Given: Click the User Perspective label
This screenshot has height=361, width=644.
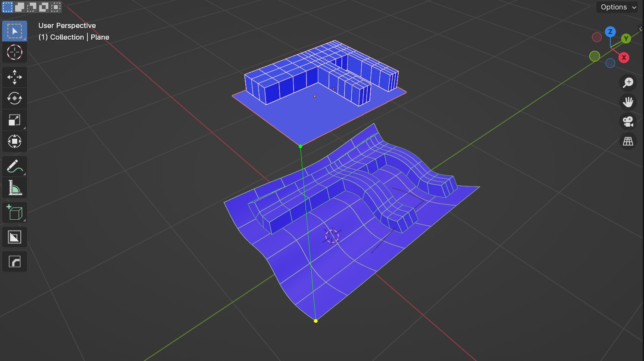Looking at the screenshot, I should [x=67, y=25].
